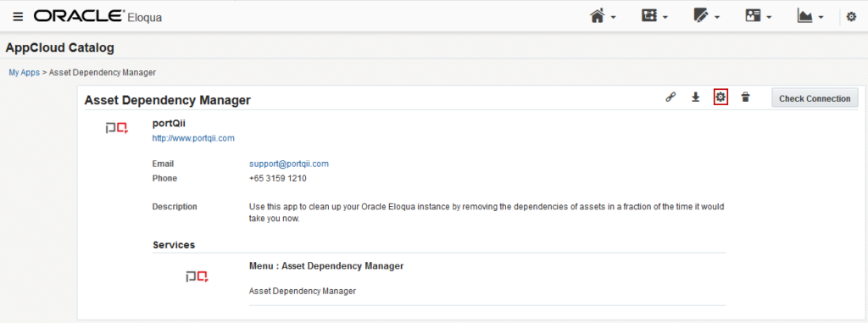The height and width of the screenshot is (323, 868).
Task: Expand the Assets pencil menu dropdown
Action: (x=706, y=17)
